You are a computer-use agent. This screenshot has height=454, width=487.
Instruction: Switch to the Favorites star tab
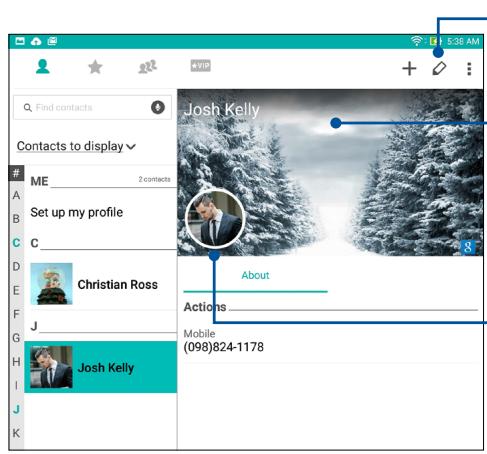pyautogui.click(x=95, y=67)
